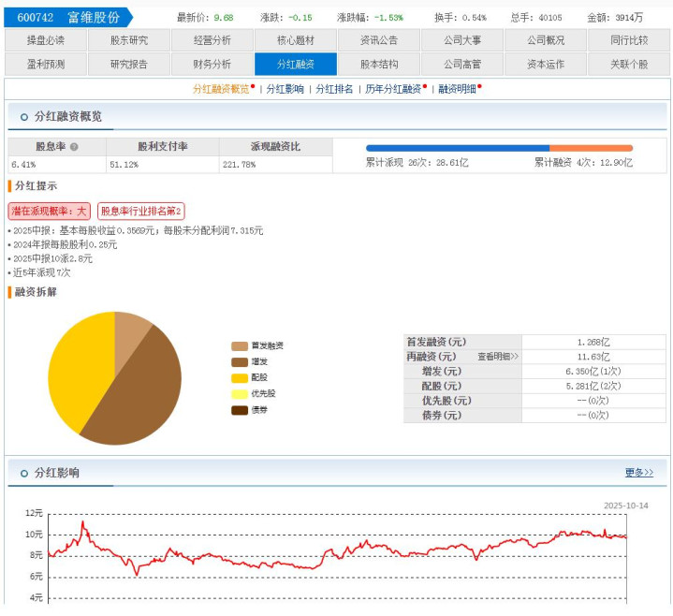This screenshot has width=673, height=616.
Task: Expand 更多>> in 分红影响 section
Action: click(639, 473)
